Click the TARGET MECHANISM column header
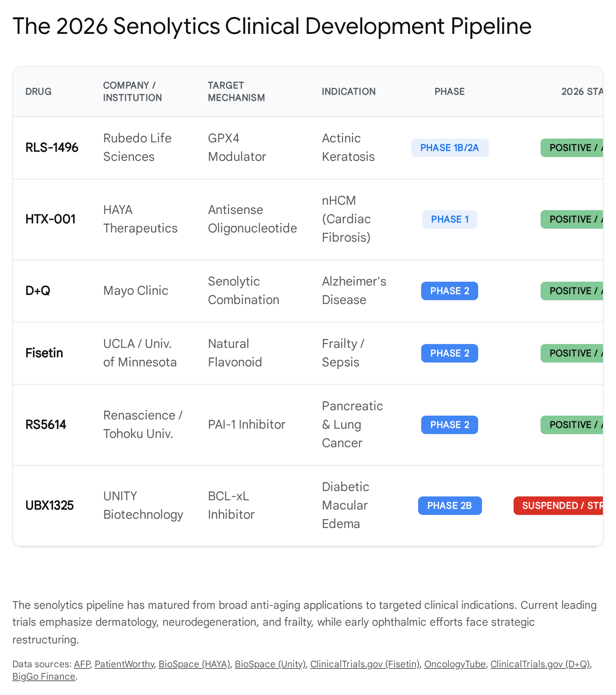 click(236, 92)
